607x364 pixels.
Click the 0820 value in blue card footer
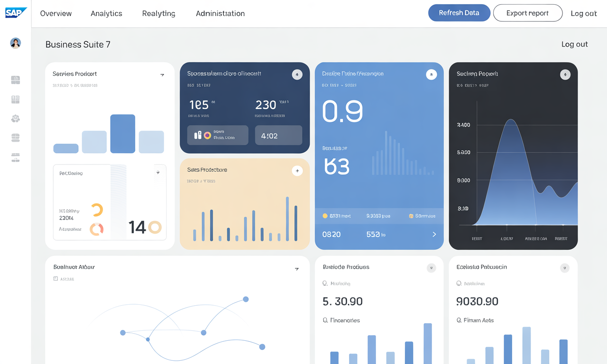tap(331, 234)
